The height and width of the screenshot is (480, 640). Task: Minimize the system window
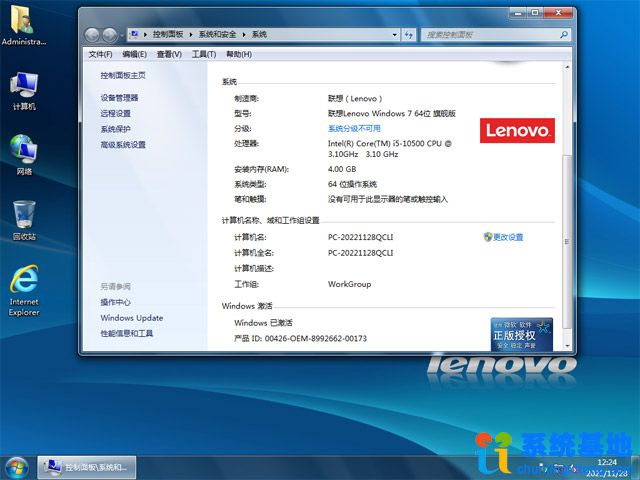coord(518,13)
